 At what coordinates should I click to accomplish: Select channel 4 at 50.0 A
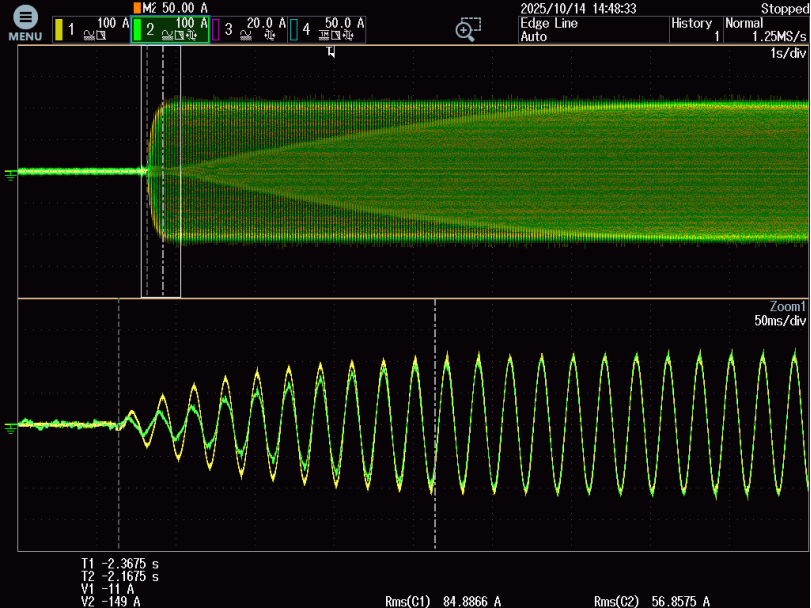tap(327, 30)
